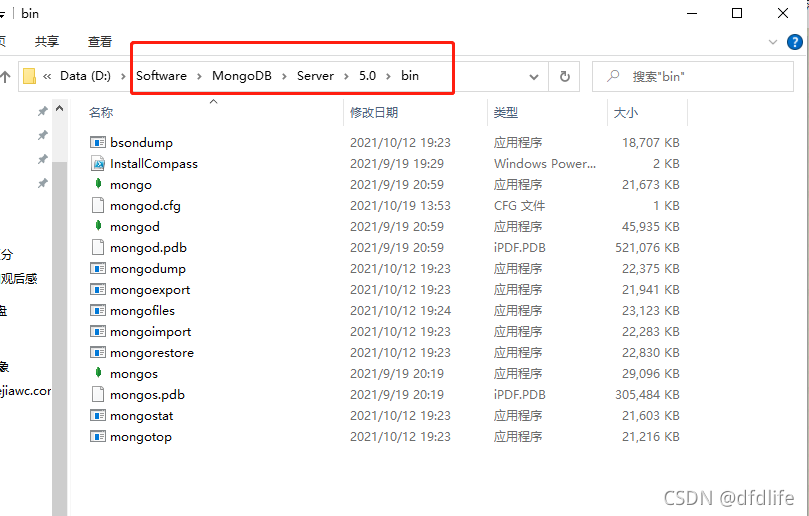
Task: Open the 共享 ribbon tab
Action: coord(47,41)
